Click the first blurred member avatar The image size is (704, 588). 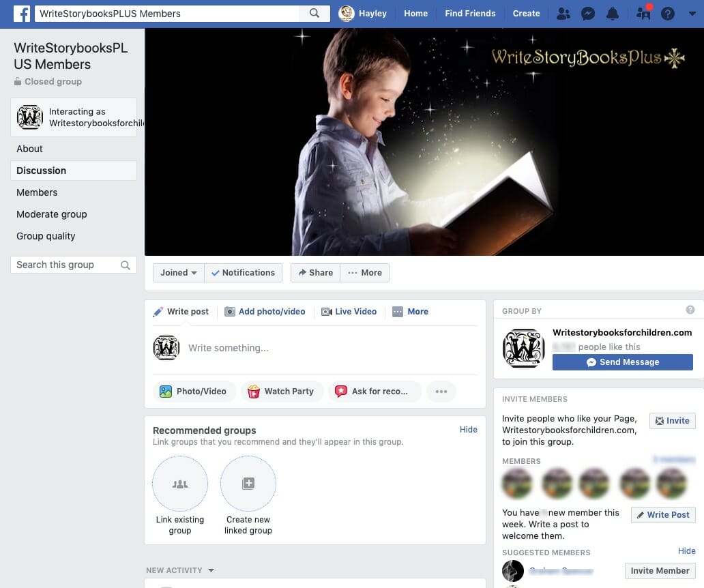tap(517, 484)
